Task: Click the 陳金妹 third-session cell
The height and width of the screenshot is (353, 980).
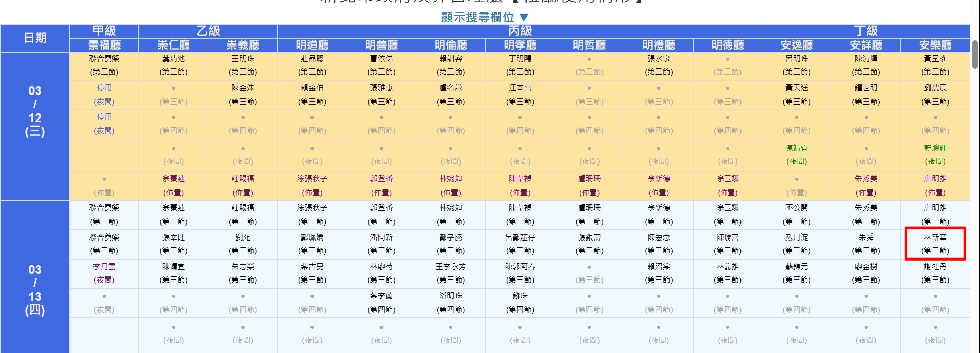Action: click(x=243, y=95)
